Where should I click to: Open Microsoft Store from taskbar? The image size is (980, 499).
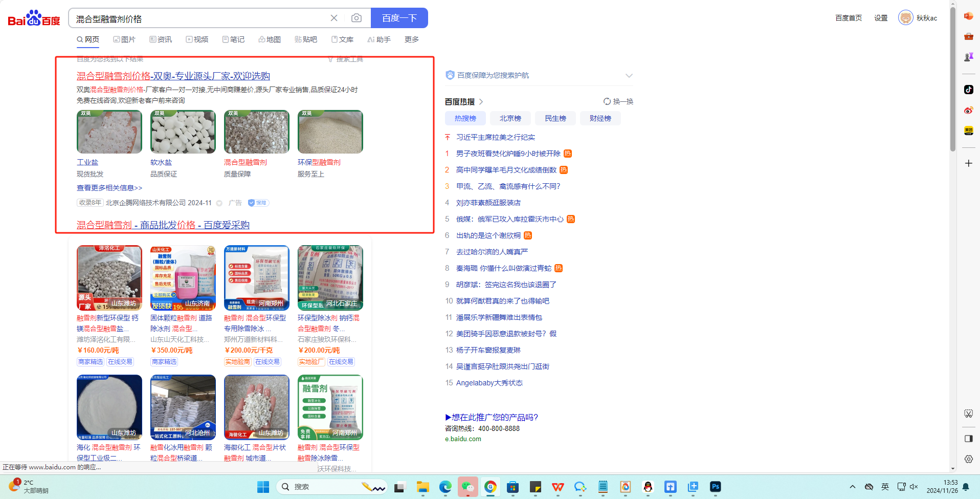[x=513, y=487]
